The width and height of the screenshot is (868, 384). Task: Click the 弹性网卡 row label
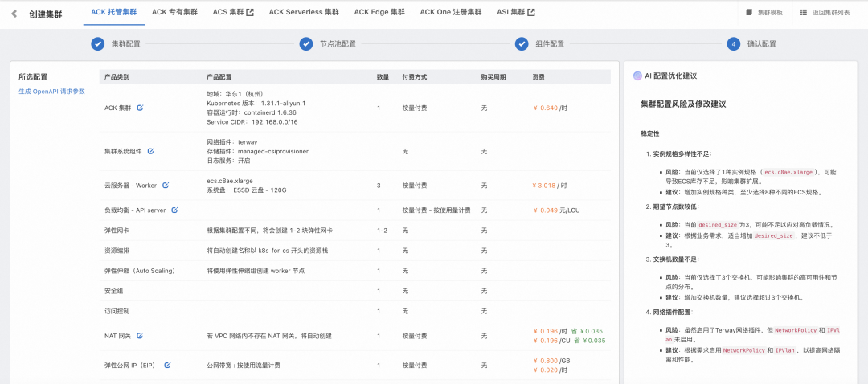tap(117, 231)
